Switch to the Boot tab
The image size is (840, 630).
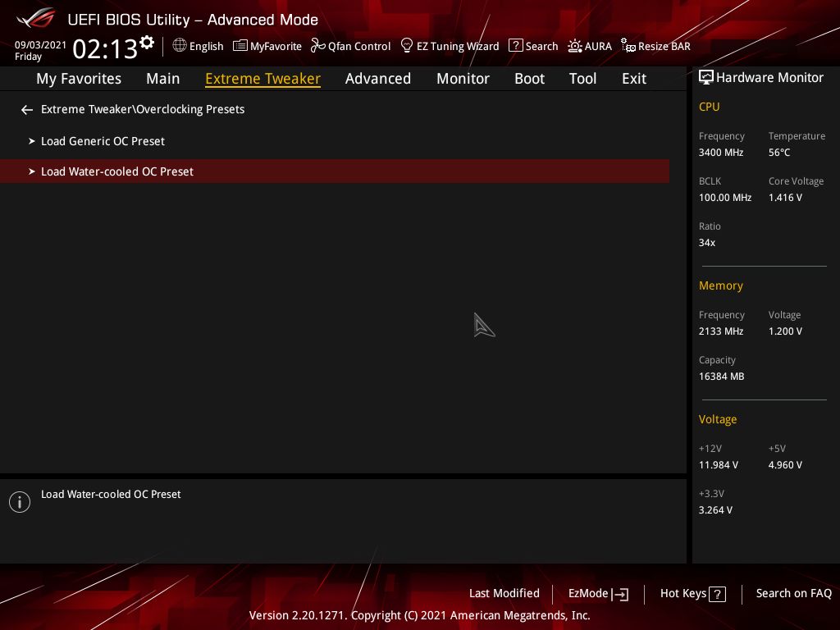coord(529,79)
